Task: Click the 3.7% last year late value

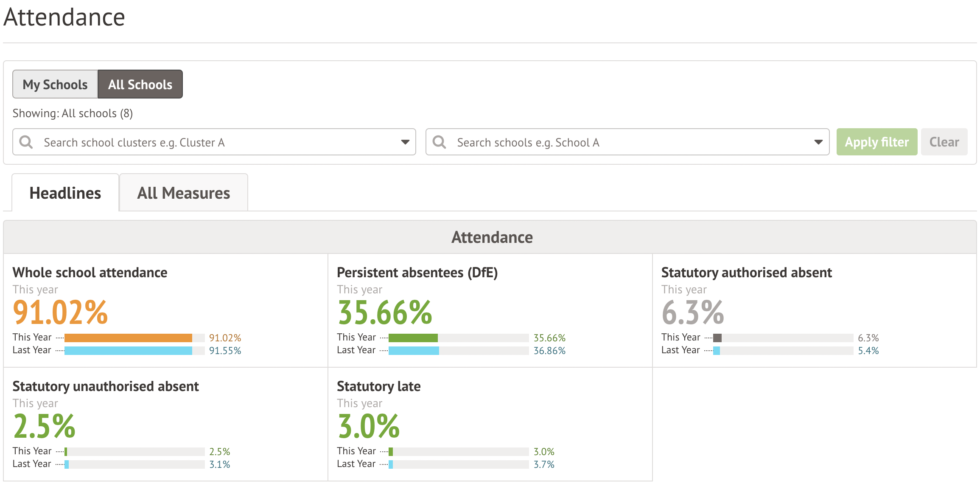Action: (x=544, y=464)
